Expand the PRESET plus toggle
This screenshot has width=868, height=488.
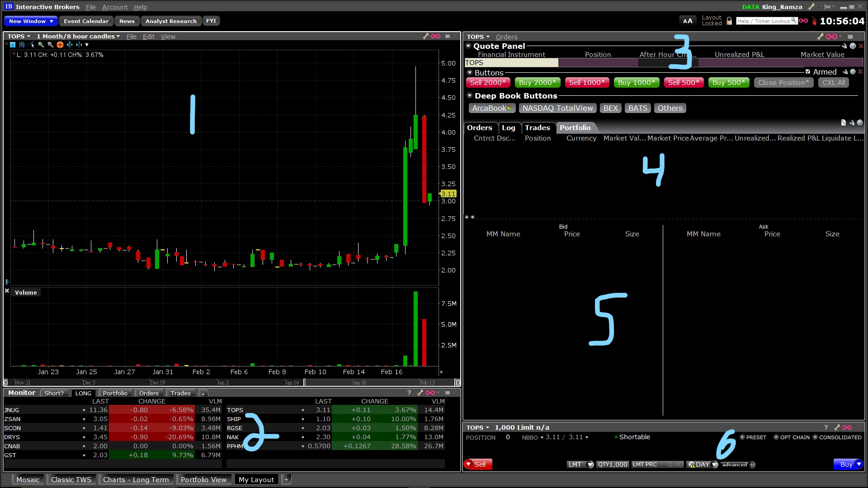tap(742, 437)
